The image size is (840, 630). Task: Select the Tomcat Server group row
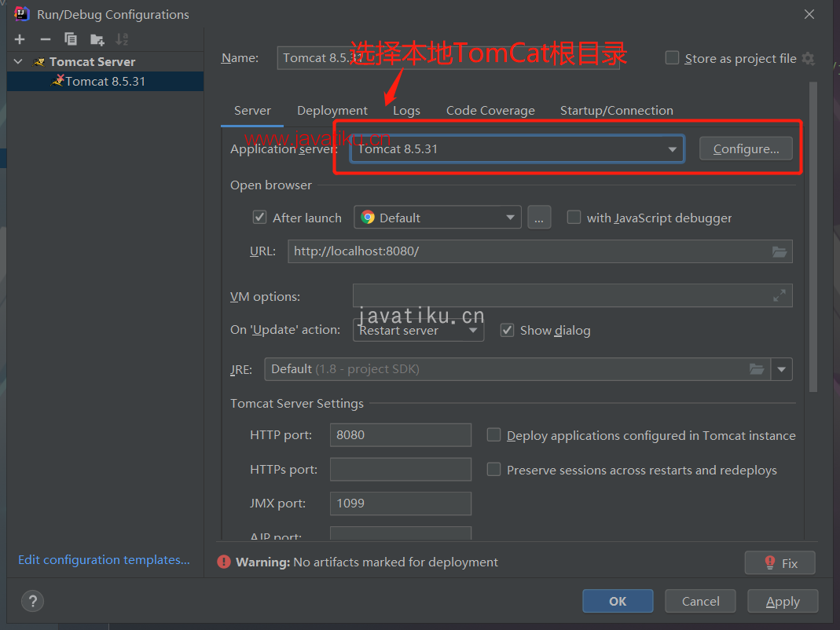(x=105, y=61)
